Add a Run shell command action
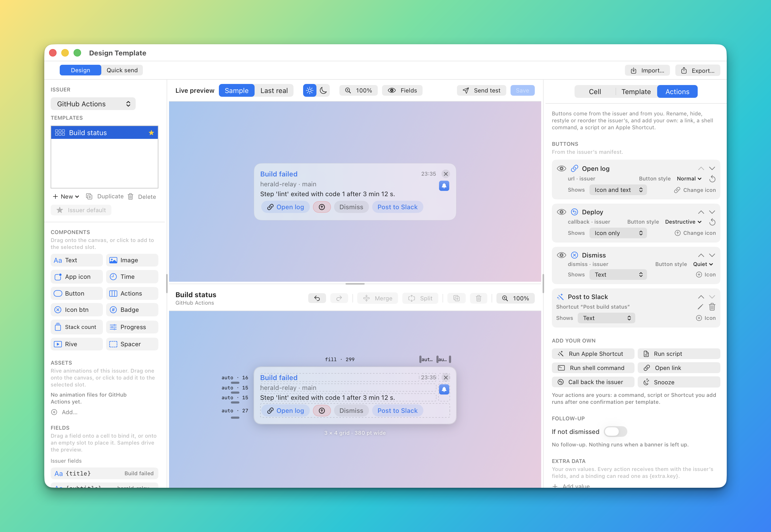771x532 pixels. (x=593, y=368)
